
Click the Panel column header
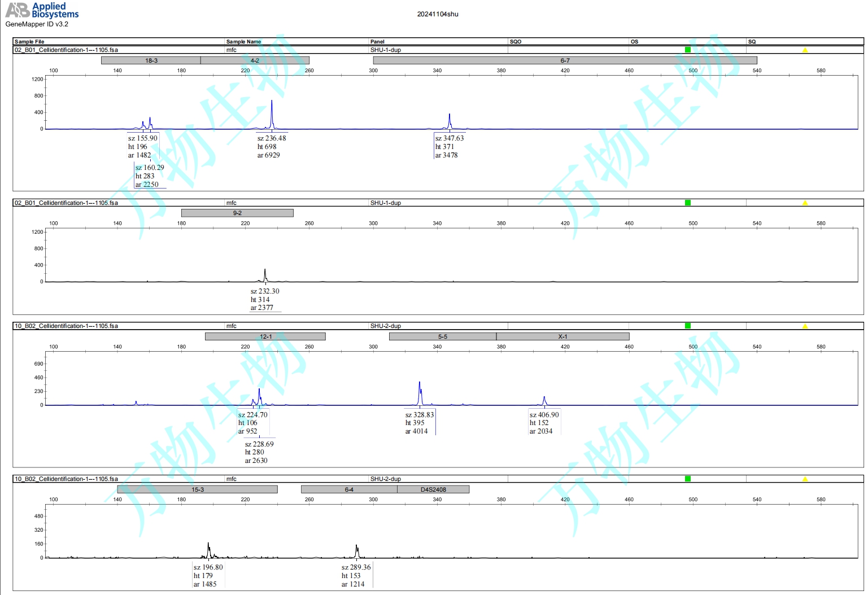click(377, 42)
